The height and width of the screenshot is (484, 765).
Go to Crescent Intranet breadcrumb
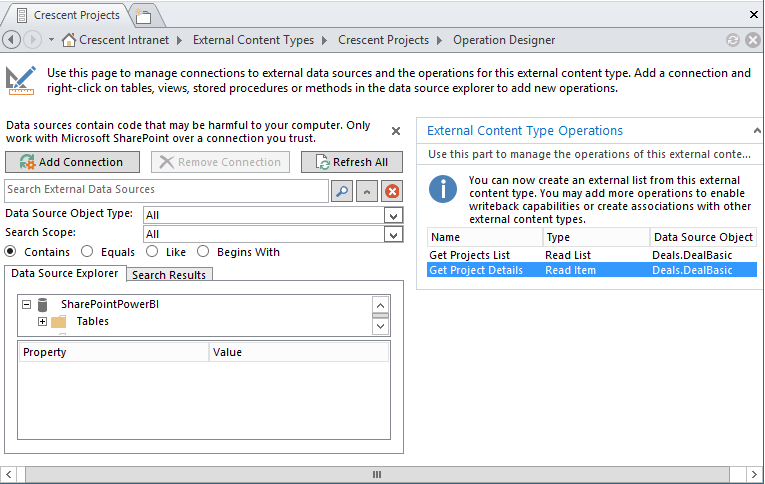point(124,40)
